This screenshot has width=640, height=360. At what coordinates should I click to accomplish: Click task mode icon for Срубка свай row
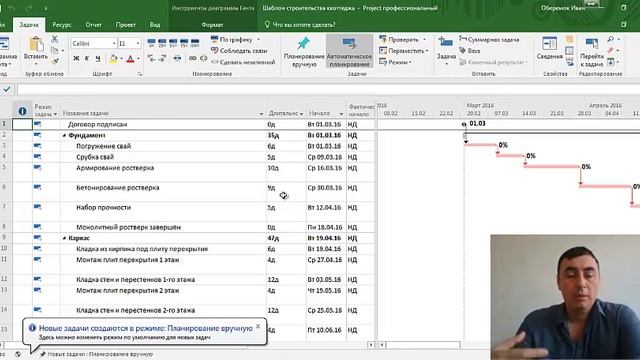coord(38,156)
